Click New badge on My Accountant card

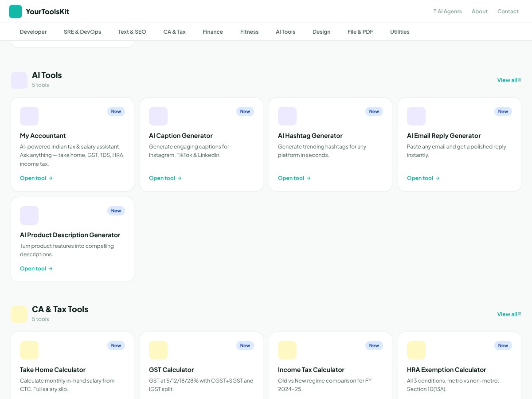116,112
